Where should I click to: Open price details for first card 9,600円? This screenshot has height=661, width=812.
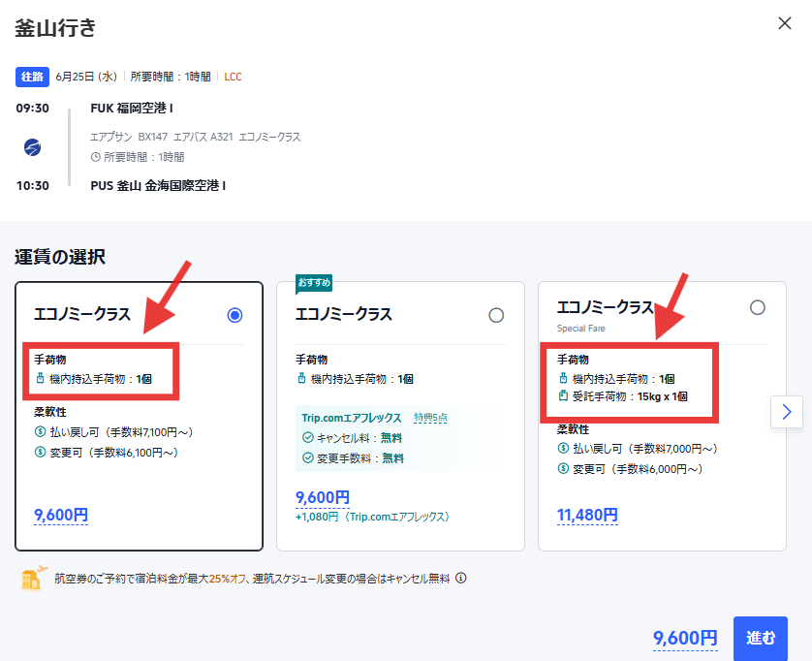click(x=61, y=516)
